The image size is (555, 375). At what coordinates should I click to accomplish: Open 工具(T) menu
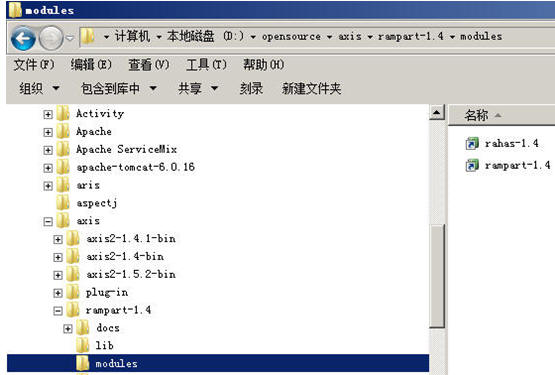click(206, 65)
